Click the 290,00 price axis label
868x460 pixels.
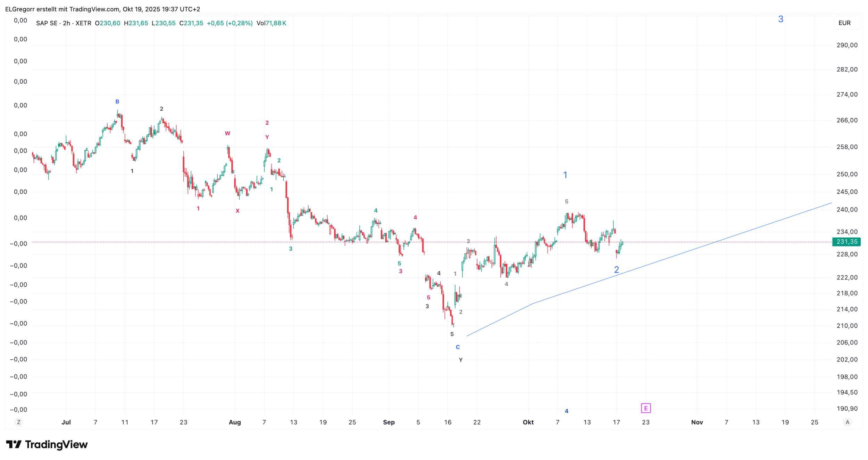tap(847, 45)
